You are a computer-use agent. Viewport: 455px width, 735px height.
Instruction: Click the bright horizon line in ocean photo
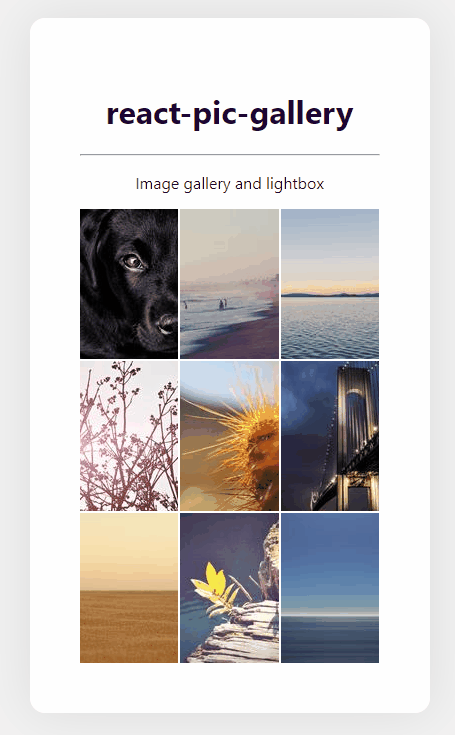click(330, 614)
